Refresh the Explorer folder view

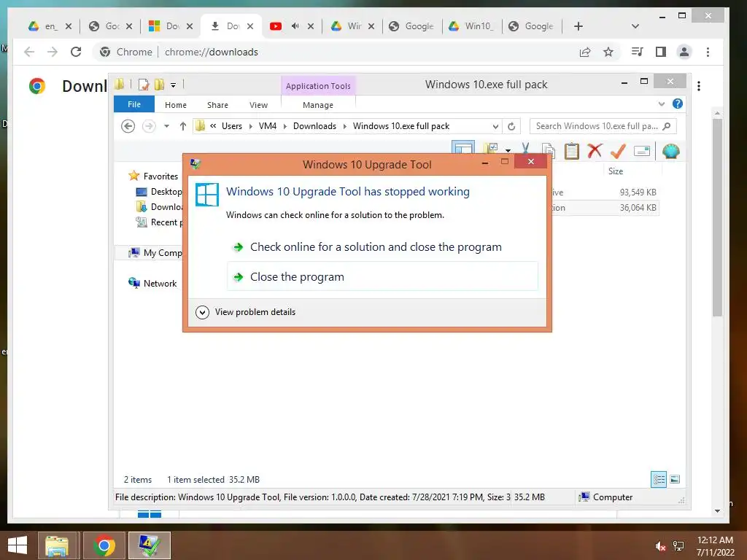point(511,126)
